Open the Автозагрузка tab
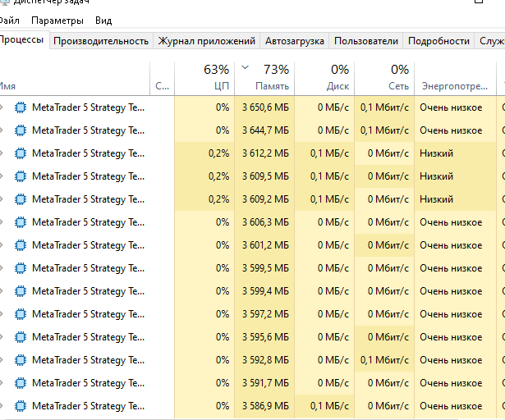 point(294,41)
